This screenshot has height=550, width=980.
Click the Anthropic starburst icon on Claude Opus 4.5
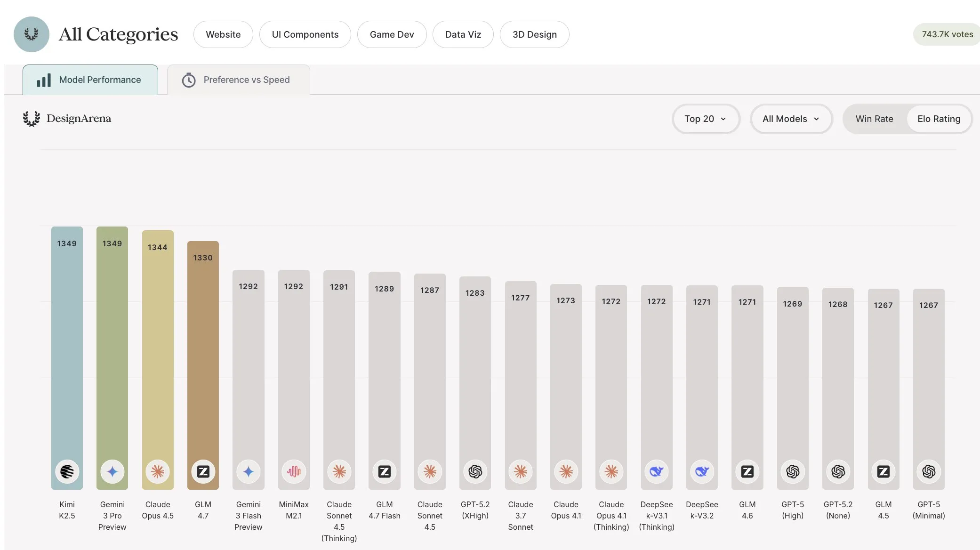pos(158,471)
